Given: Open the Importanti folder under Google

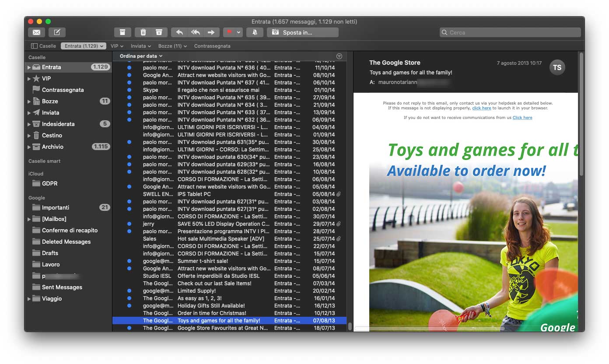Looking at the screenshot, I should point(68,207).
